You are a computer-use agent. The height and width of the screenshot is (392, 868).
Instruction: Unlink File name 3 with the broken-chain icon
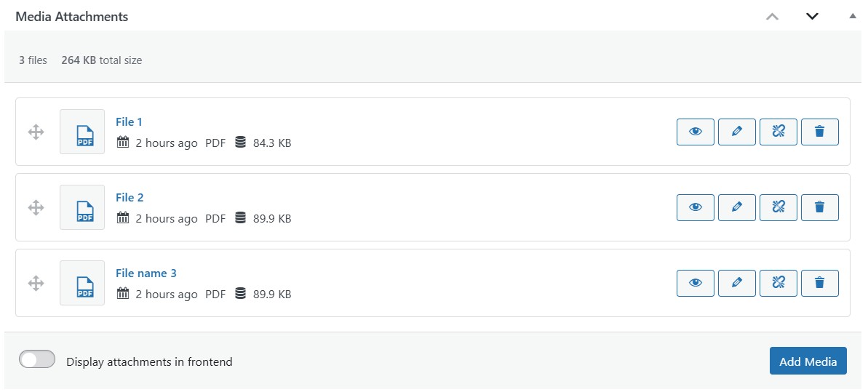[779, 284]
